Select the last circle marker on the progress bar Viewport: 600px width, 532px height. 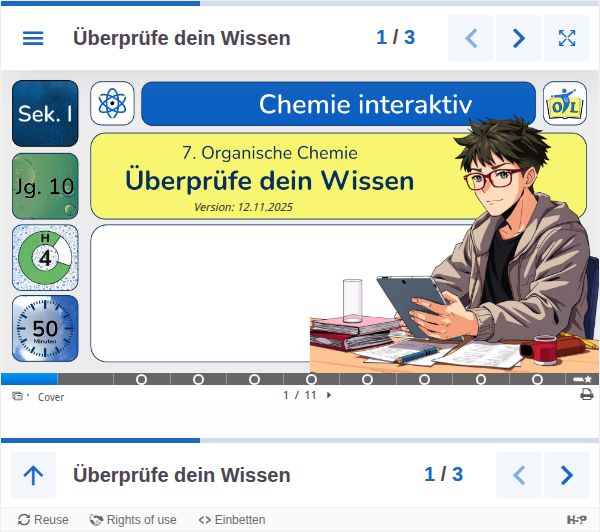pyautogui.click(x=537, y=379)
